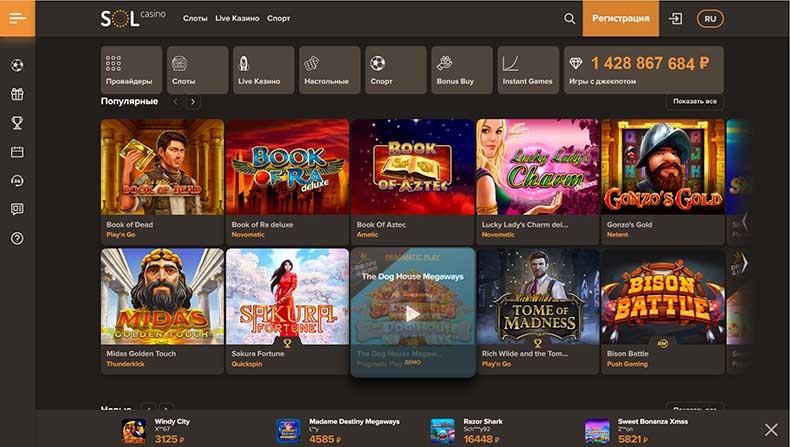Open the RU language selector
The height and width of the screenshot is (447, 790).
click(710, 18)
